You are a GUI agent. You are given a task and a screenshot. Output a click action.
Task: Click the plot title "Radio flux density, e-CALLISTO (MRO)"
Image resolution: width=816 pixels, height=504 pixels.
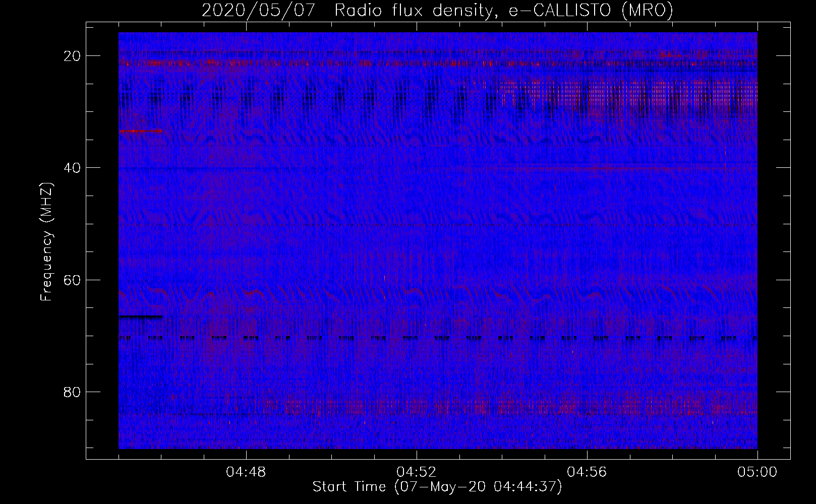(x=503, y=11)
